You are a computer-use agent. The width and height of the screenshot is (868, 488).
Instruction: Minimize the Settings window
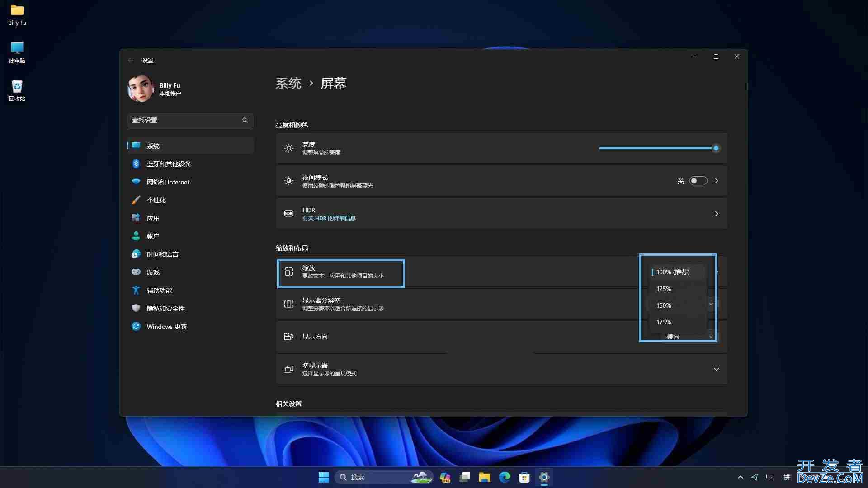695,56
